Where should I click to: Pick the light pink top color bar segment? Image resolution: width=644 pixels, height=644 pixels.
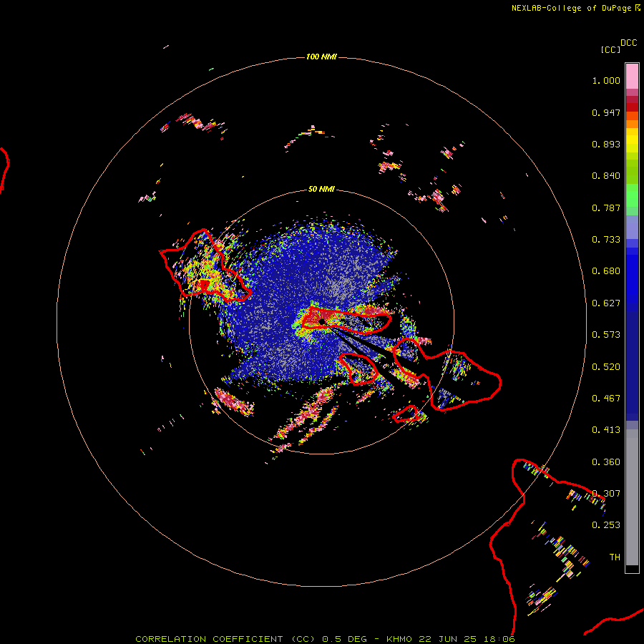(632, 76)
